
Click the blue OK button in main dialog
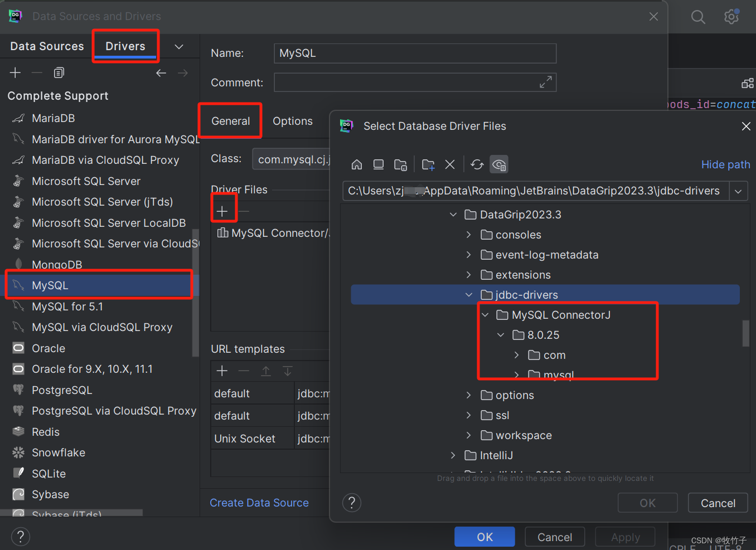(x=484, y=537)
